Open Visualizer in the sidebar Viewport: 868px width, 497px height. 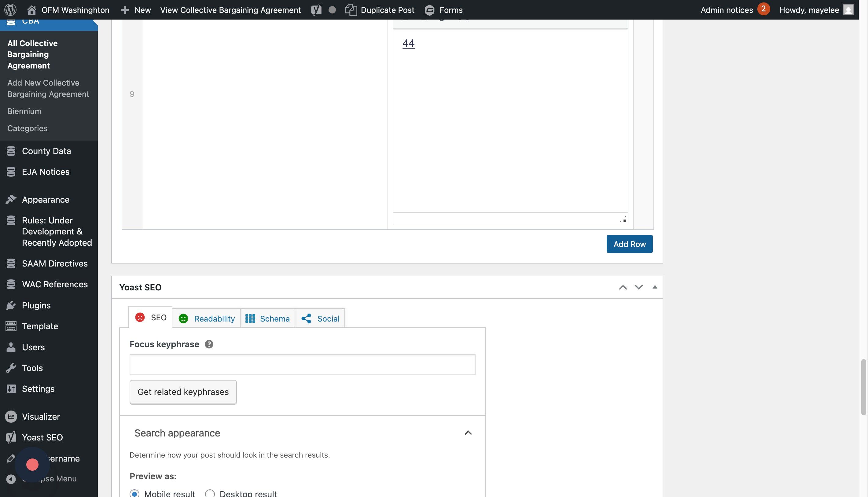click(x=41, y=416)
